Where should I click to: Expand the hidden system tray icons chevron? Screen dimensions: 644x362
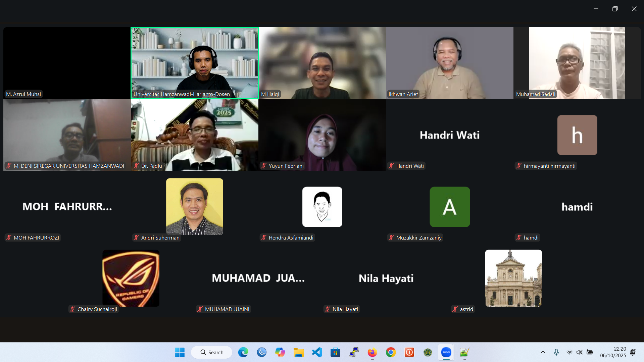543,352
